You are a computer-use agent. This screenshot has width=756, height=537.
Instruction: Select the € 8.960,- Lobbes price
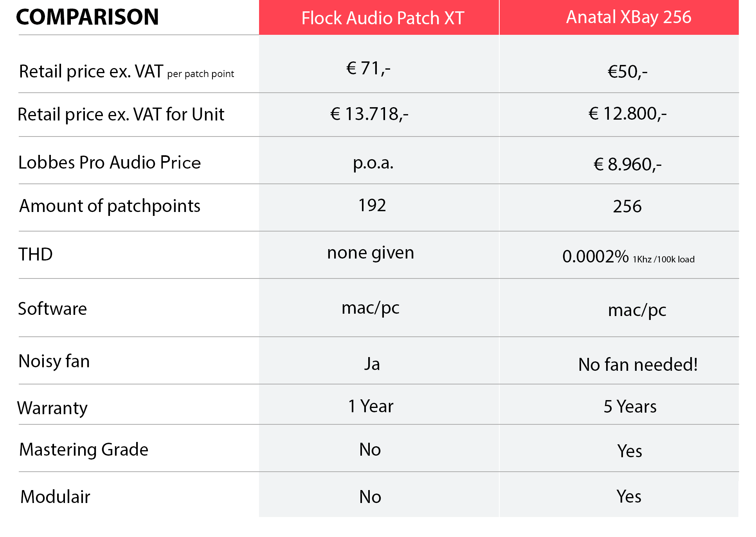point(627,164)
